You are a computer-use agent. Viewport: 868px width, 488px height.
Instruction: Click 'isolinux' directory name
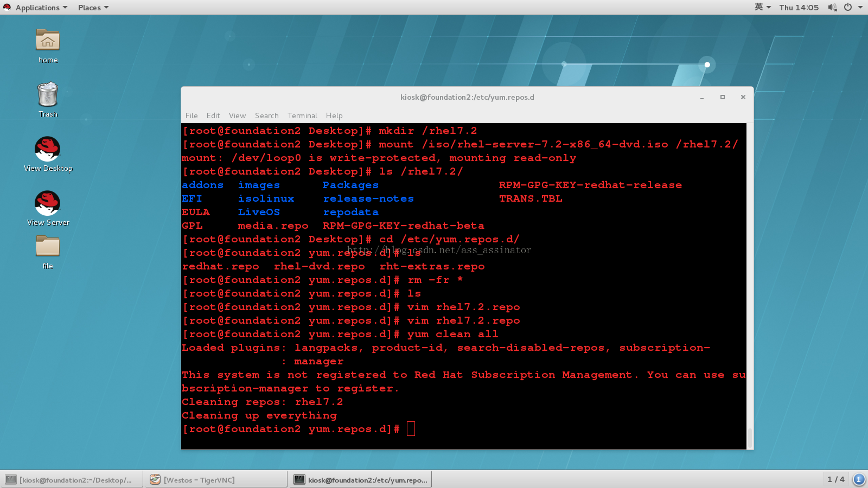tap(266, 198)
